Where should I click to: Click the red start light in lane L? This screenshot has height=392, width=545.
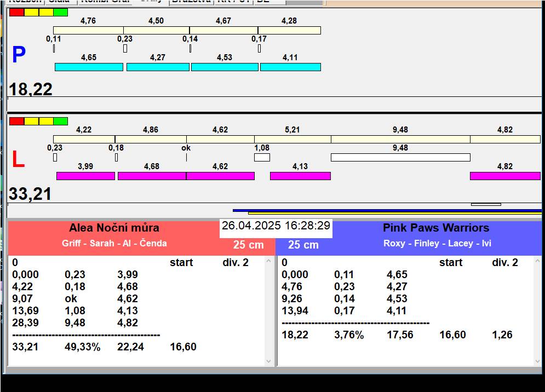pos(16,121)
